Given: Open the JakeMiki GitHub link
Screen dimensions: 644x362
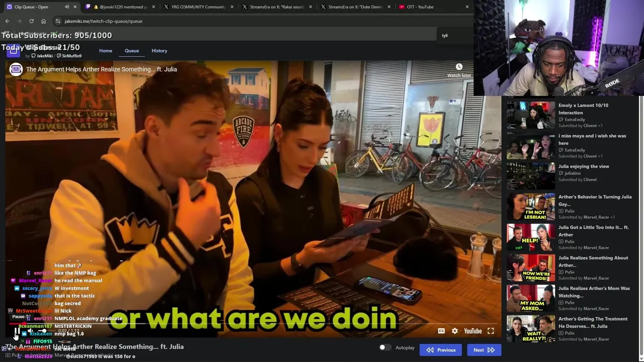Looking at the screenshot, I should point(42,56).
